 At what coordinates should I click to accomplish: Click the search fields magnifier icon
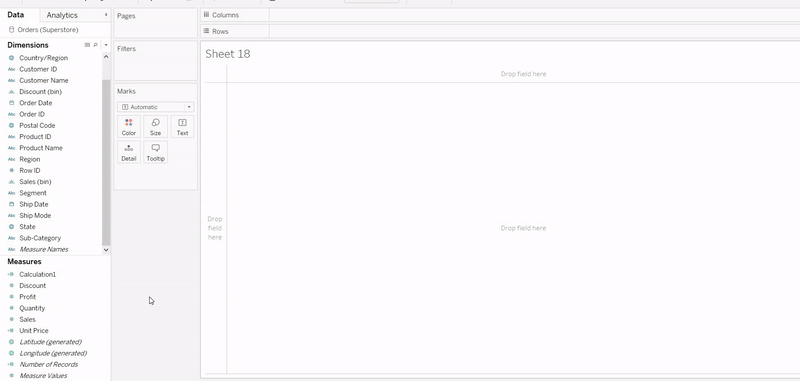tap(95, 45)
